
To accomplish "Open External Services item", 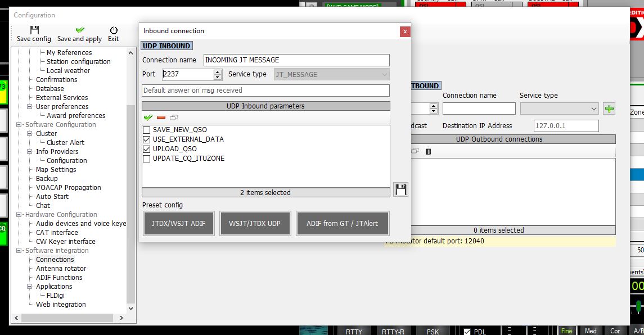I will pos(62,98).
